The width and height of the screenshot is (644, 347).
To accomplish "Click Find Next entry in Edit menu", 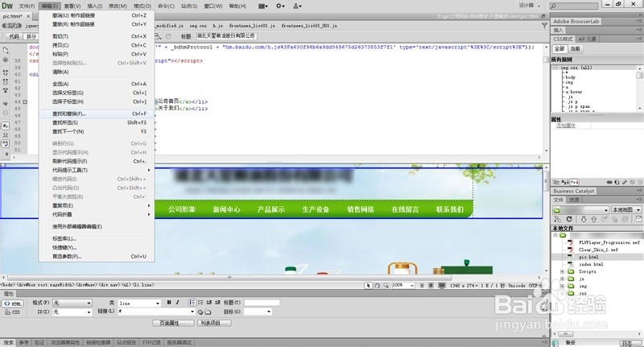I will pos(97,131).
